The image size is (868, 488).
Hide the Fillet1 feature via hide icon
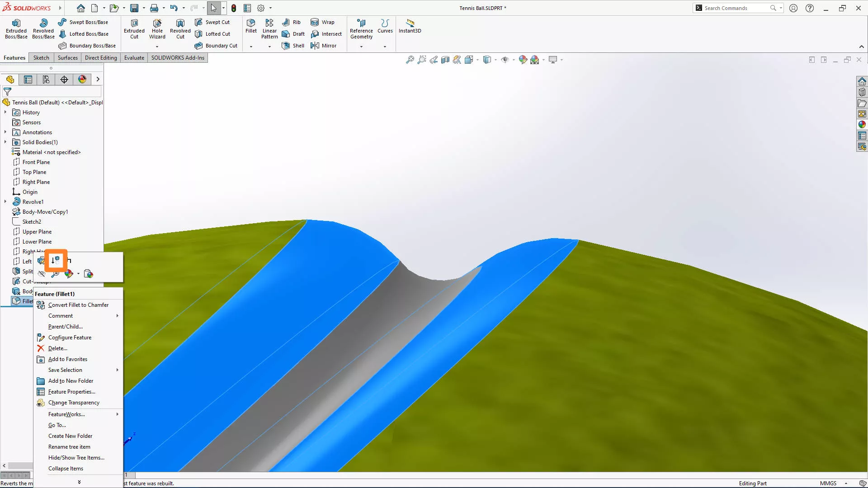coord(42,273)
